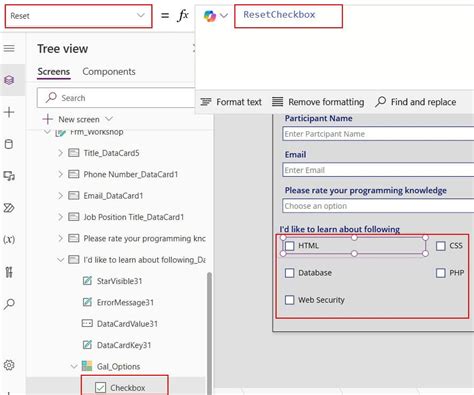Click the Copilot icon in formula bar

(210, 16)
